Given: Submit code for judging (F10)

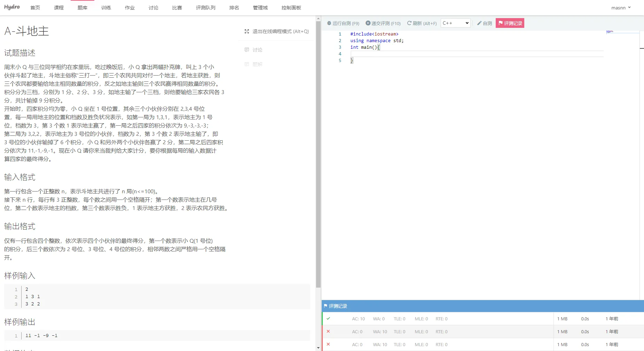Looking at the screenshot, I should (383, 23).
